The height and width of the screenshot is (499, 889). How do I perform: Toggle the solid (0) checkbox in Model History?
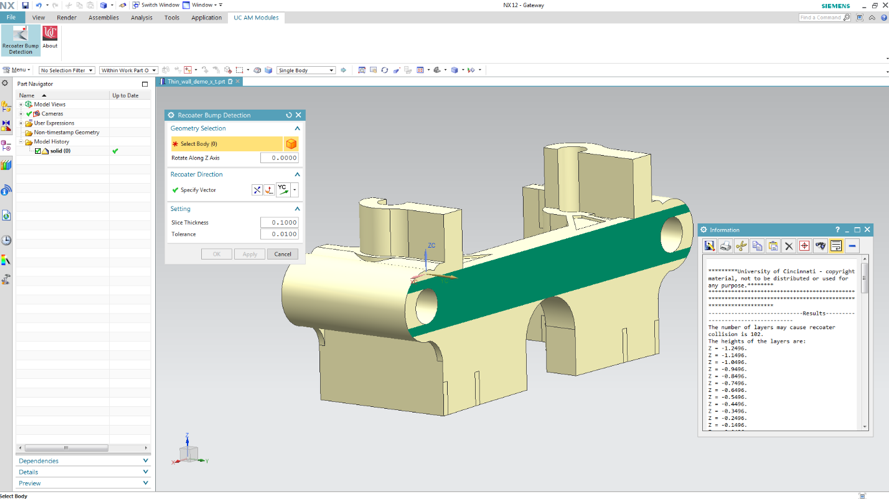coord(38,151)
